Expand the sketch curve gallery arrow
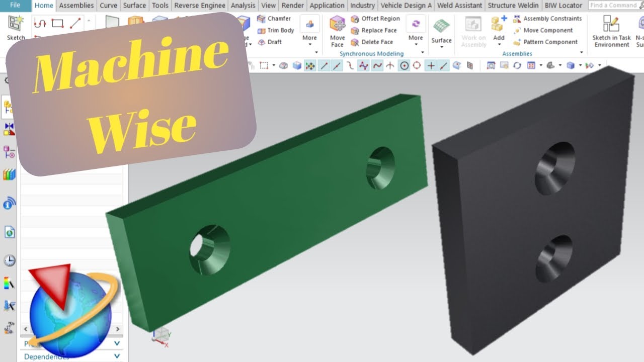The image size is (644, 362). [89, 21]
